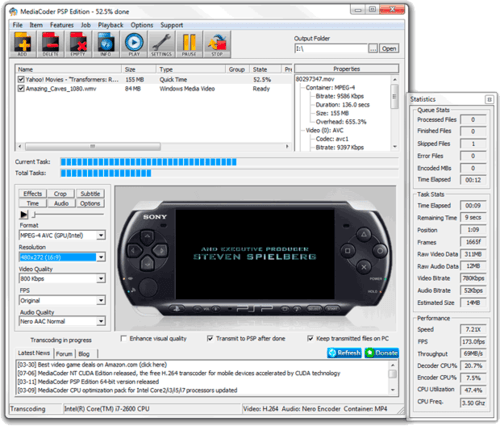Image resolution: width=500 pixels, height=426 pixels.
Task: Click the Current Task progress bar
Action: point(229,162)
